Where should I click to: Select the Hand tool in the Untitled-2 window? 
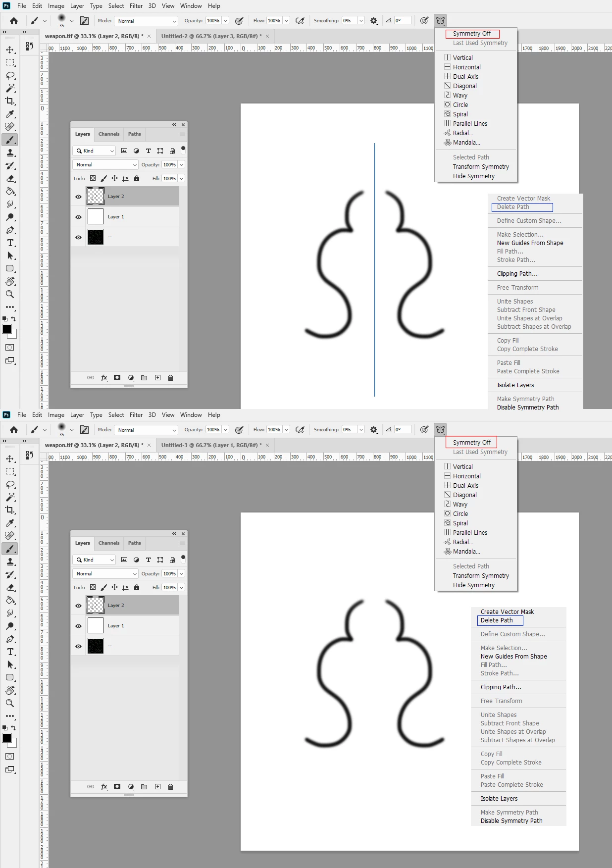point(10,281)
